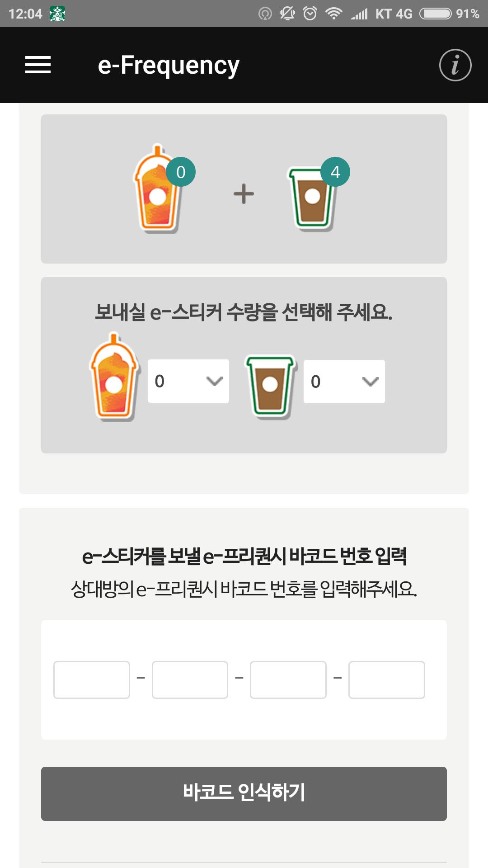Tap the frappuccino count badge showing 0

pyautogui.click(x=181, y=172)
